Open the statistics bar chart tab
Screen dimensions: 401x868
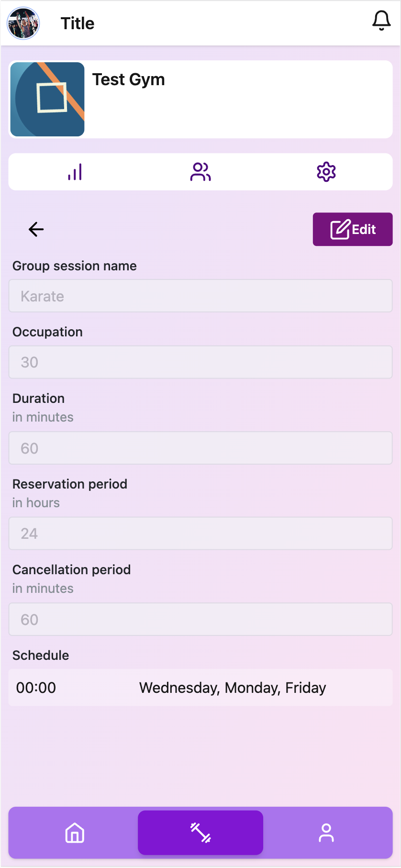75,172
